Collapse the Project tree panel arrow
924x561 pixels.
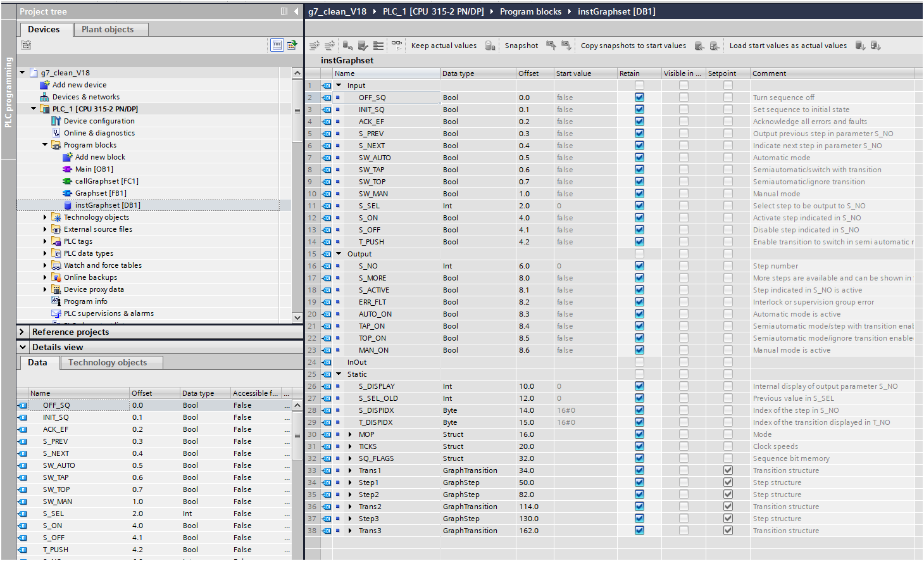296,11
